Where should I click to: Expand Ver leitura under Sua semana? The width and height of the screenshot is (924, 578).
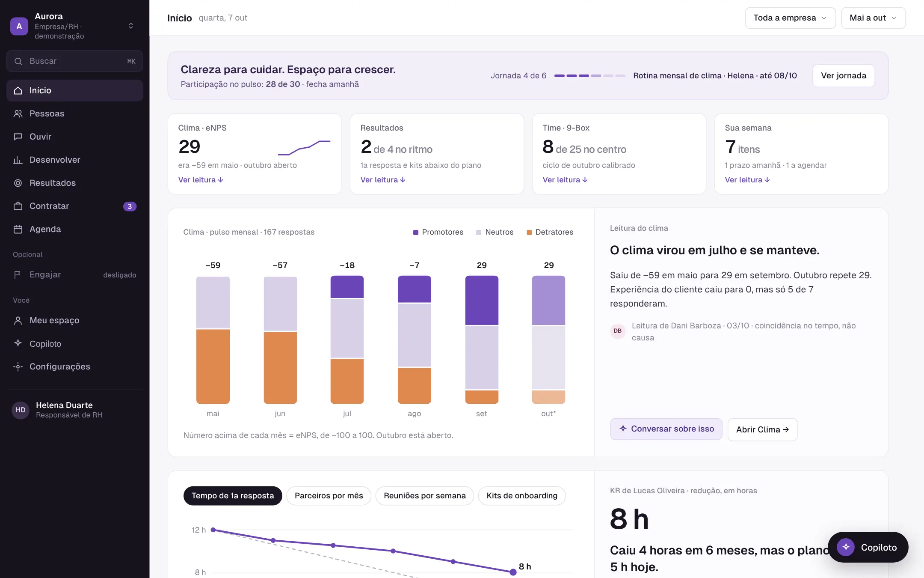pos(747,180)
